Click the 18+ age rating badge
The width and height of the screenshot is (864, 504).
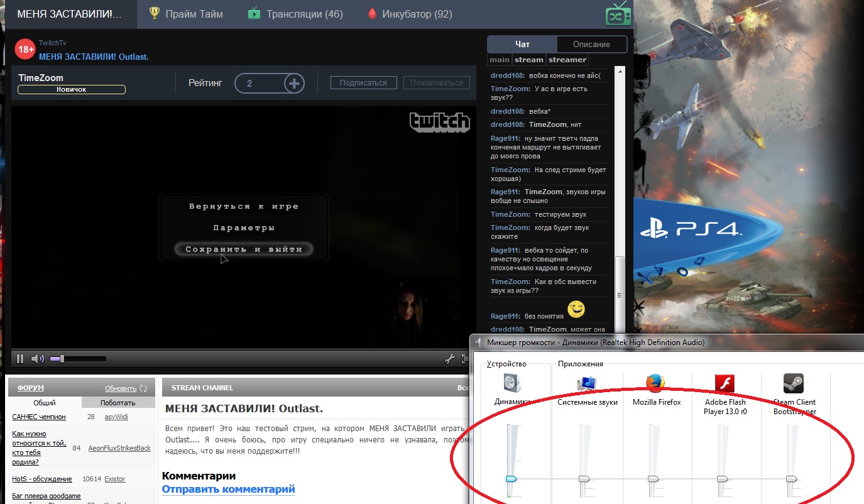(x=25, y=49)
